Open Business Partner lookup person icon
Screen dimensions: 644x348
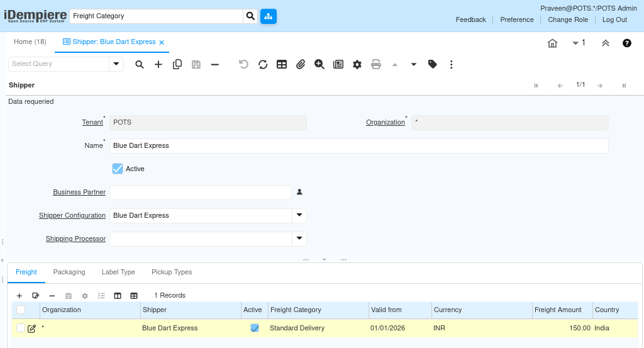[299, 192]
